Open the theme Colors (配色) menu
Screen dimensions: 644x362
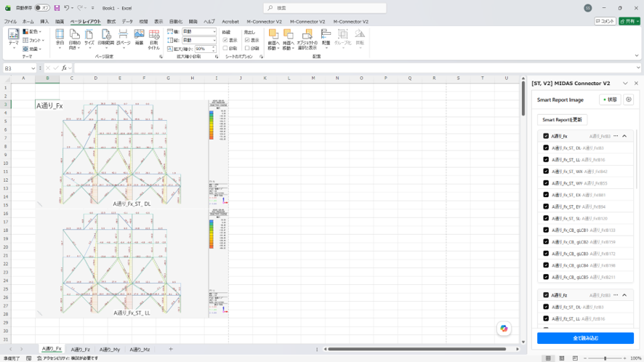pyautogui.click(x=33, y=32)
